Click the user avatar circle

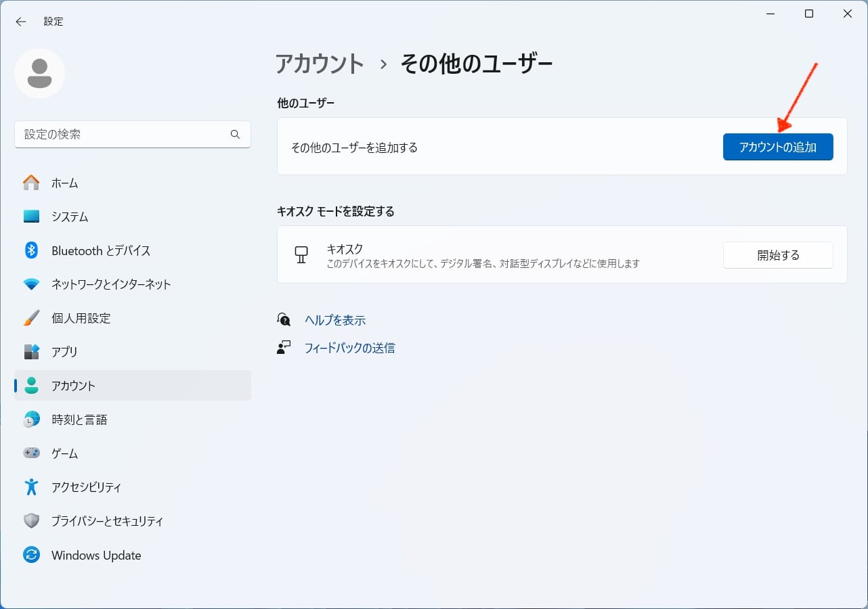point(39,74)
